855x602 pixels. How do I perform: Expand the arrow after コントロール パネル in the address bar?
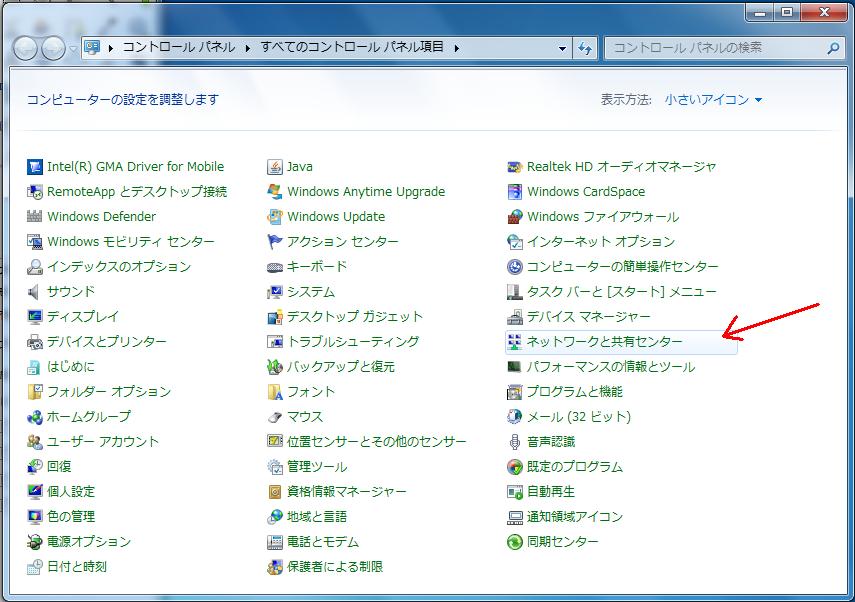pyautogui.click(x=248, y=49)
